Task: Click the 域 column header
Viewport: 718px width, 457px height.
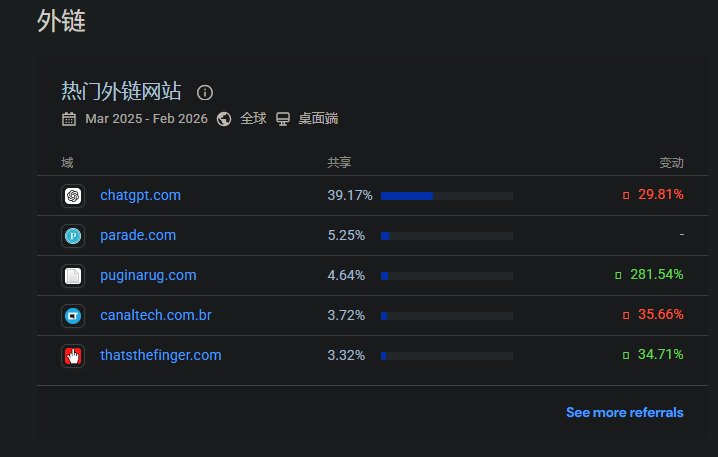Action: pos(67,163)
